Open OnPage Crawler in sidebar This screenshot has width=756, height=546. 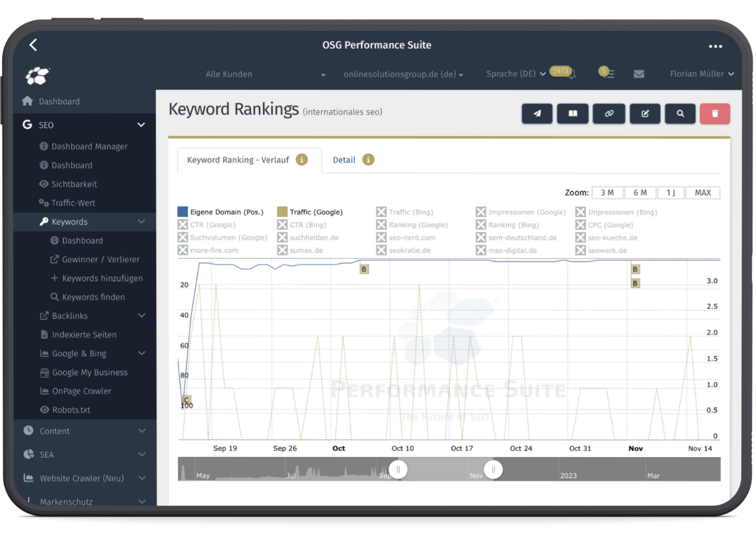(82, 391)
